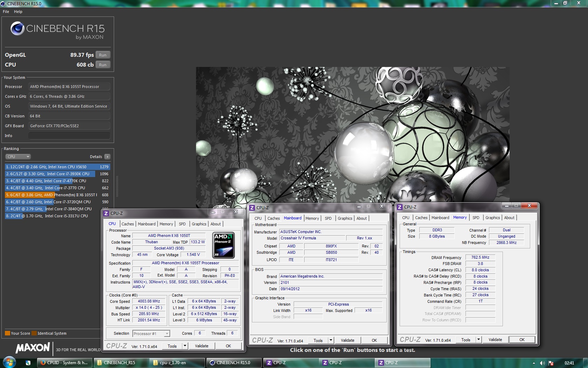The image size is (588, 368).
Task: Click the Windows Start orb
Action: 9,363
